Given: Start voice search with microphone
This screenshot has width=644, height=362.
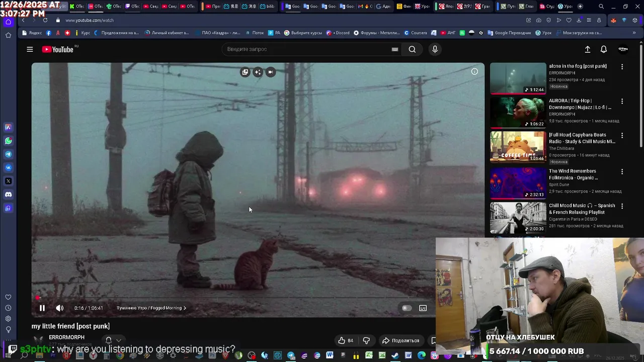Looking at the screenshot, I should click(435, 49).
